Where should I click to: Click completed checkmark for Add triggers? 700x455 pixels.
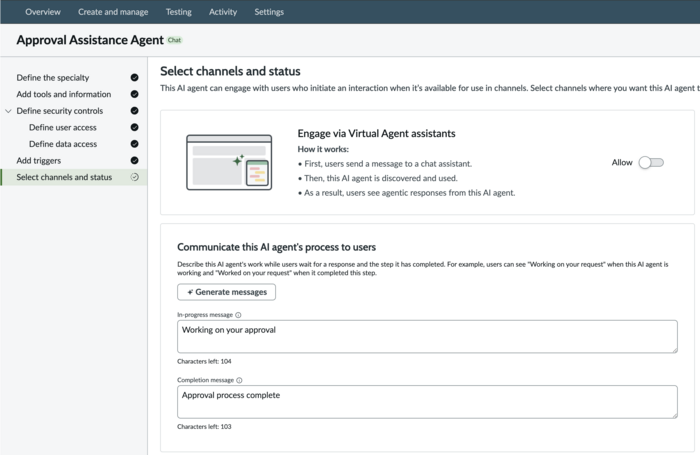[x=134, y=160]
